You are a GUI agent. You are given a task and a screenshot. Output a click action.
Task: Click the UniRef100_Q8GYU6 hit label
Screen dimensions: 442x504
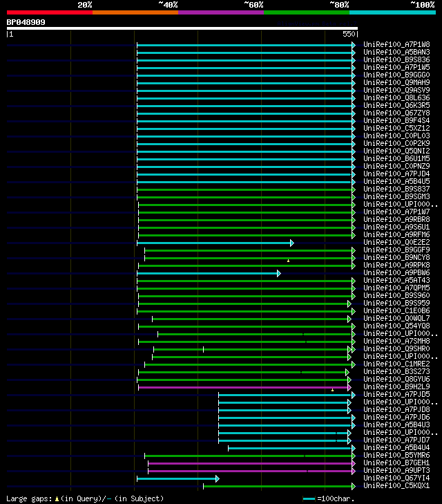coord(396,380)
